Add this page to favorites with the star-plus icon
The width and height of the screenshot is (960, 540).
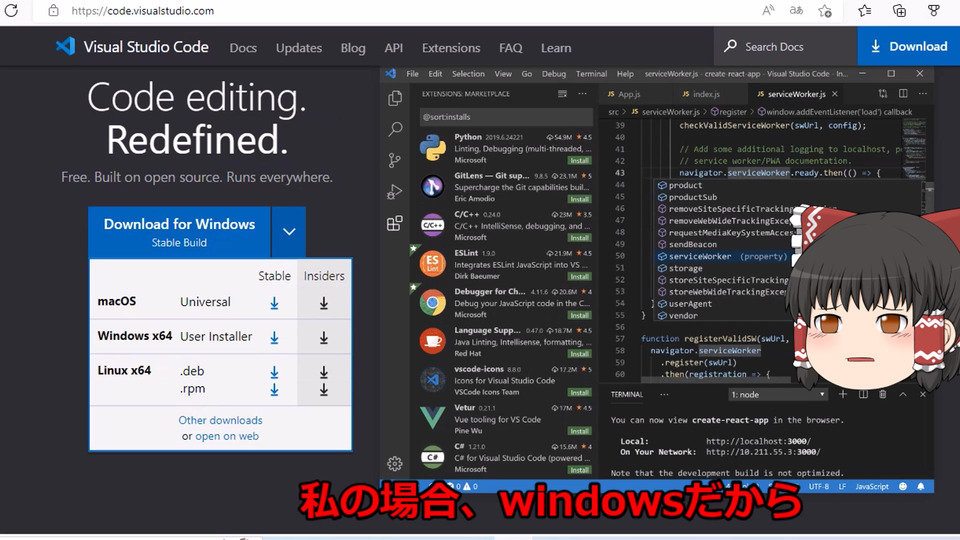click(825, 10)
